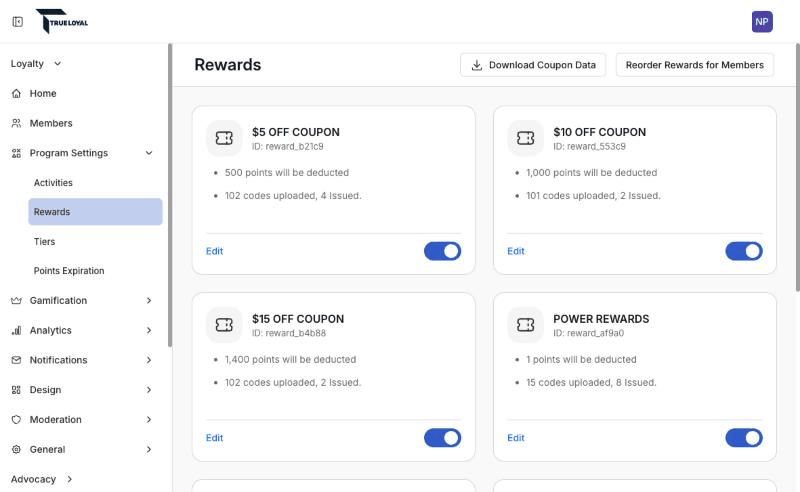Image resolution: width=800 pixels, height=492 pixels.
Task: Click the Notifications envelope icon
Action: (x=16, y=360)
